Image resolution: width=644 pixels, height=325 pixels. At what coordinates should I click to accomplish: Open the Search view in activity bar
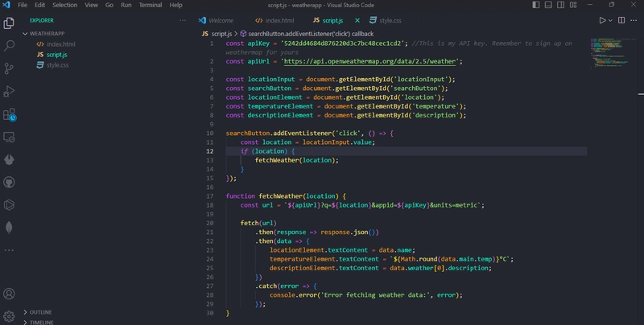9,46
